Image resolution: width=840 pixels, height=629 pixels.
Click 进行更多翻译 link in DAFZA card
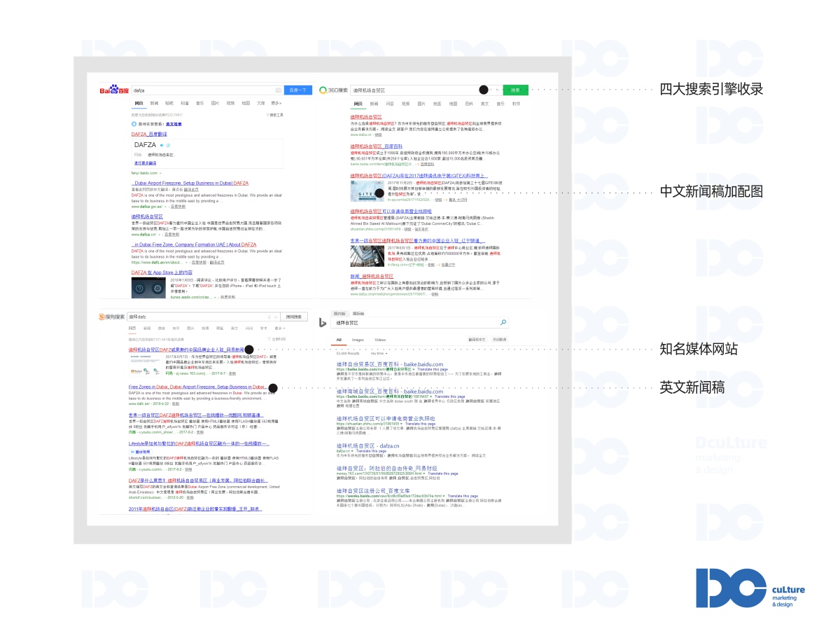point(144,162)
